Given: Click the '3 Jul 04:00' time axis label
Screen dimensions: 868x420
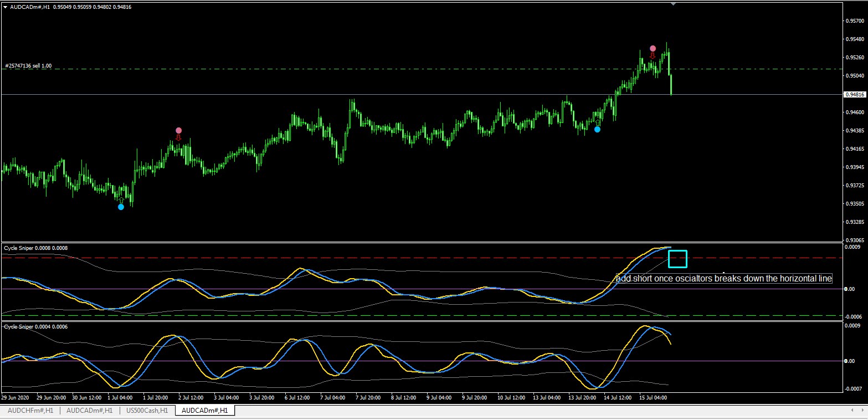Looking at the screenshot, I should pyautogui.click(x=226, y=398).
